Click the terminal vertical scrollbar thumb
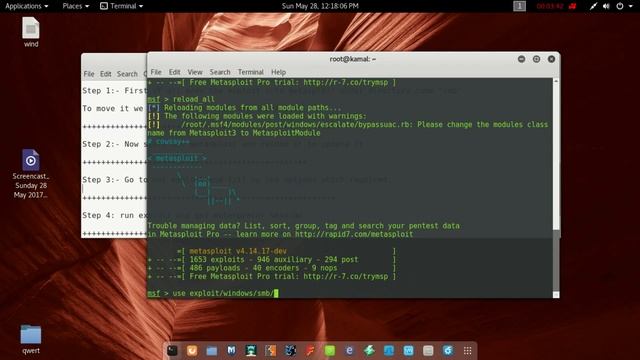Image resolution: width=640 pixels, height=360 pixels. (x=556, y=260)
